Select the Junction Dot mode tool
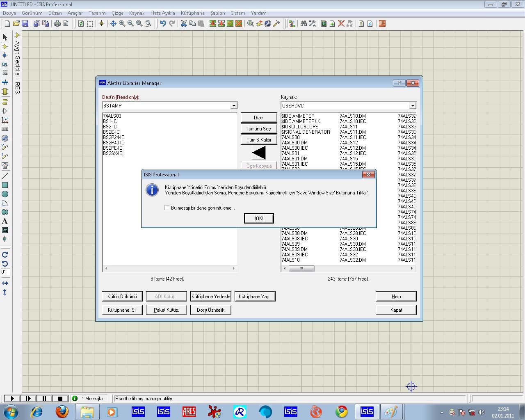525x420 pixels. (x=5, y=55)
